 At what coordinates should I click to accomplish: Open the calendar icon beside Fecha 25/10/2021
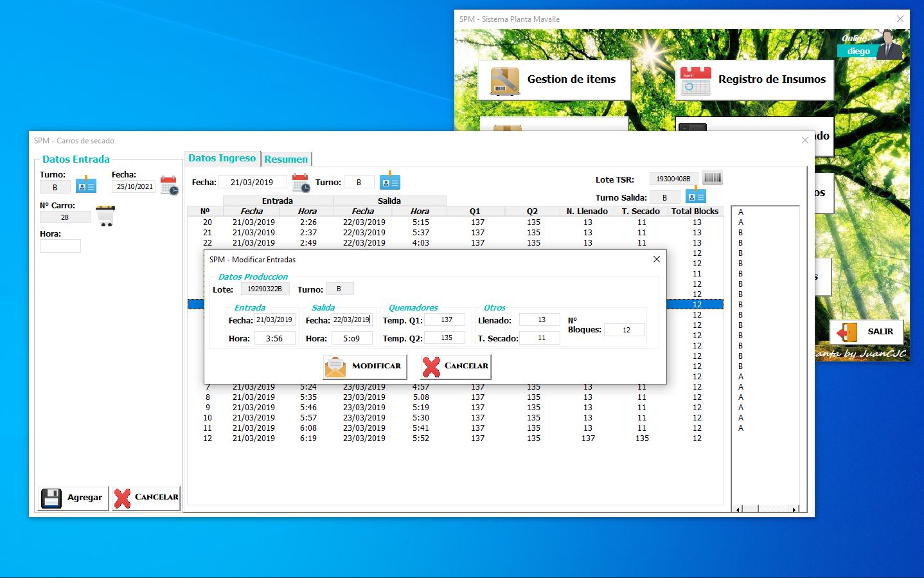point(170,185)
